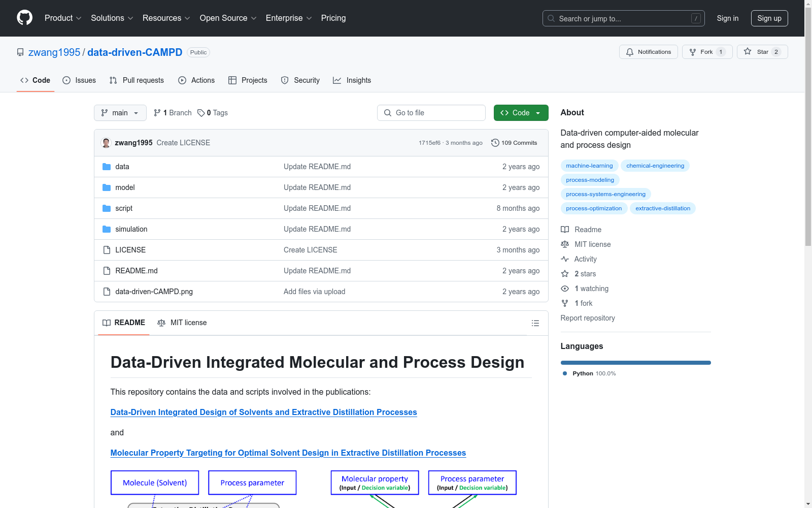Star this repository

click(762, 52)
